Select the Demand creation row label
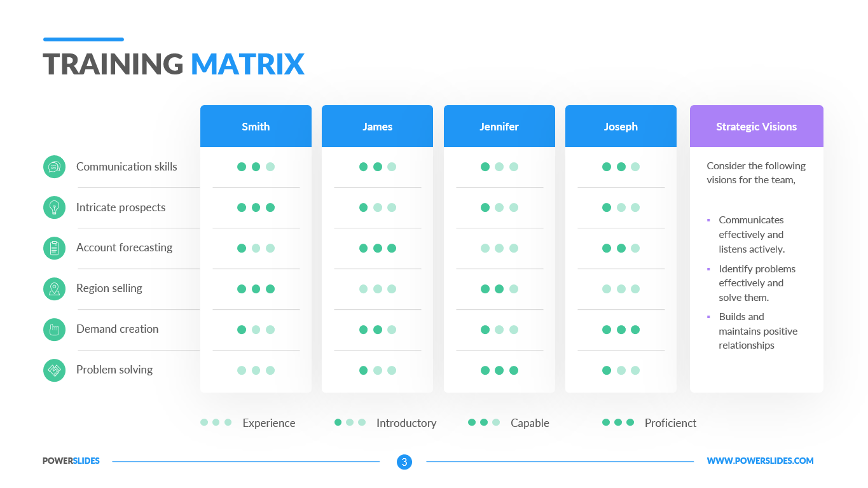Image resolution: width=868 pixels, height=488 pixels. click(118, 329)
